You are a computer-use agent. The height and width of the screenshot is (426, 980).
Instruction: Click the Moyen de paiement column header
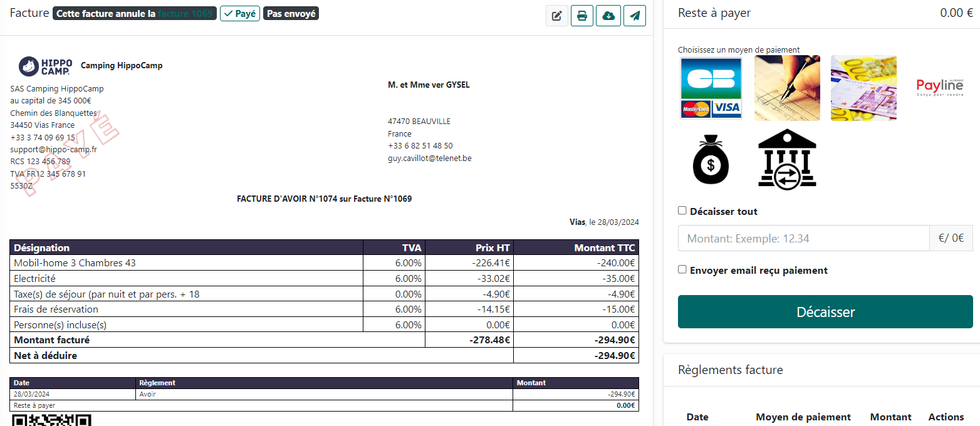pyautogui.click(x=803, y=417)
